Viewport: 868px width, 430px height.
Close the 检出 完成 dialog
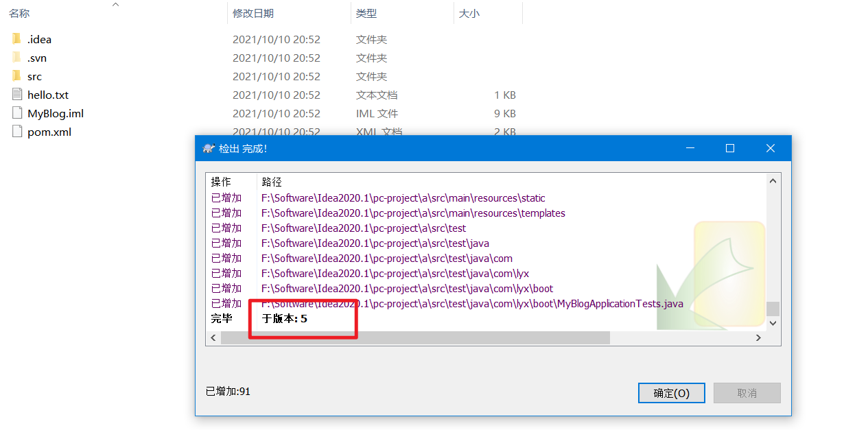771,148
